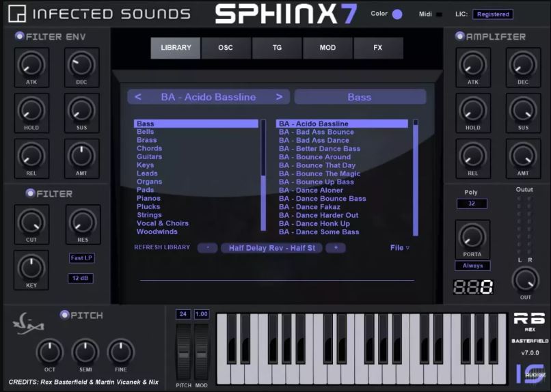
Task: Toggle the Amplifier section power button
Action: pyautogui.click(x=459, y=36)
